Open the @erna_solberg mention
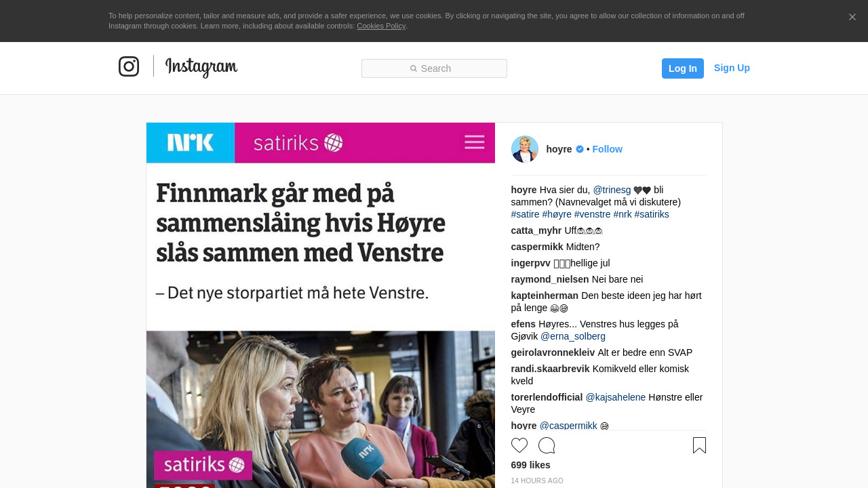868x488 pixels. 573,336
